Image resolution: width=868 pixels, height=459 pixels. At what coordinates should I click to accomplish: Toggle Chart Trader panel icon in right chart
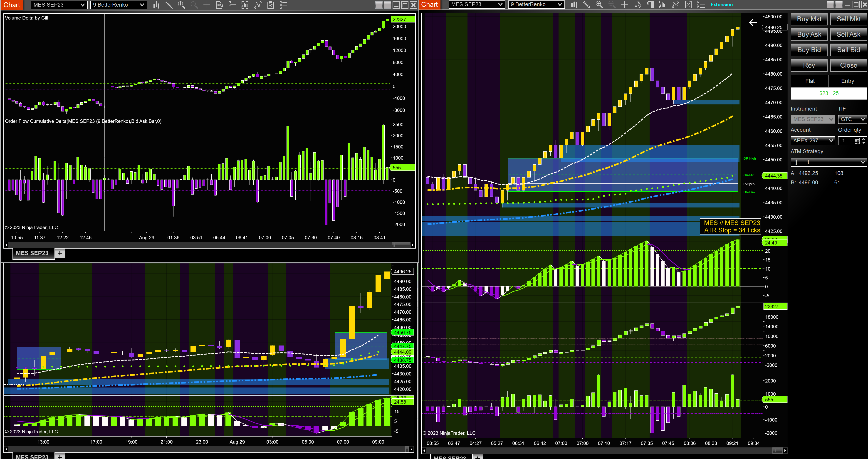click(x=650, y=5)
